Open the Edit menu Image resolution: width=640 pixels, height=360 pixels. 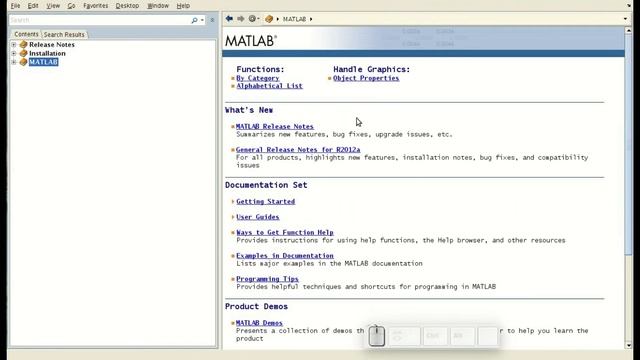(x=33, y=6)
